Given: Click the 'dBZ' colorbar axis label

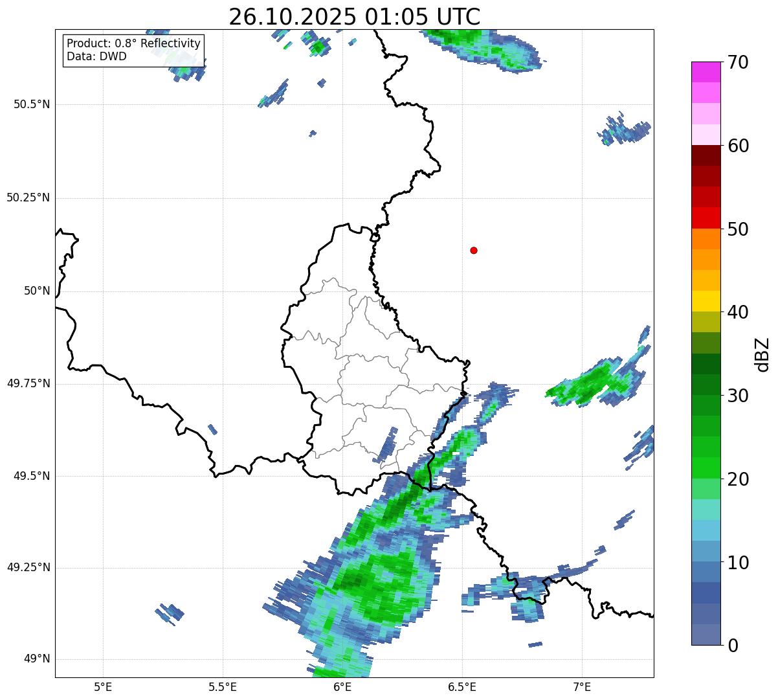Looking at the screenshot, I should (762, 354).
